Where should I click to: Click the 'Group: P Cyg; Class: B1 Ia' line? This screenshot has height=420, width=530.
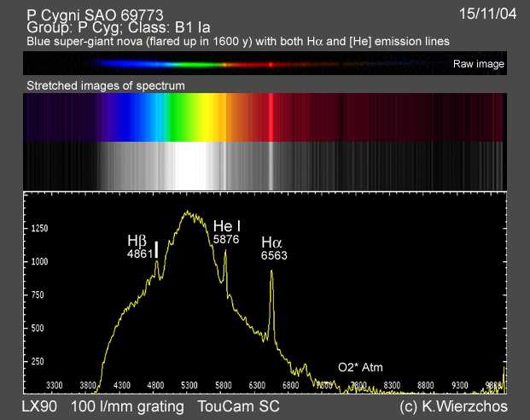[119, 27]
